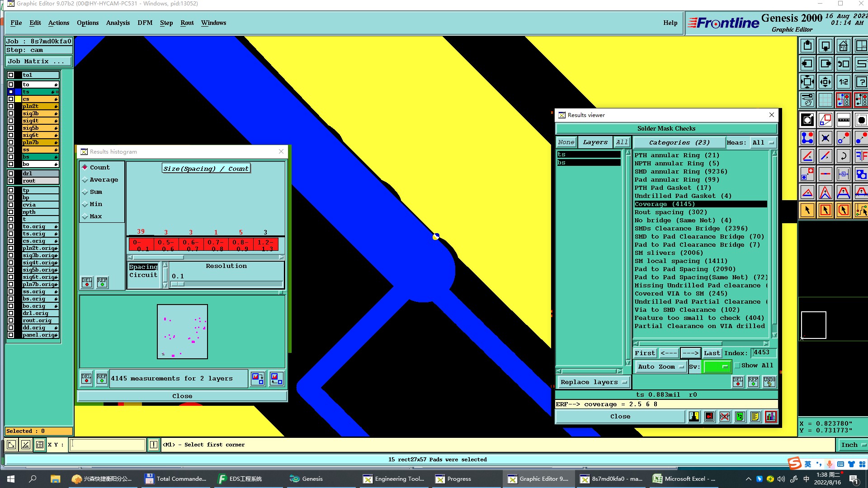Click the wrench and palette options icon
This screenshot has width=868, height=488.
click(x=807, y=100)
